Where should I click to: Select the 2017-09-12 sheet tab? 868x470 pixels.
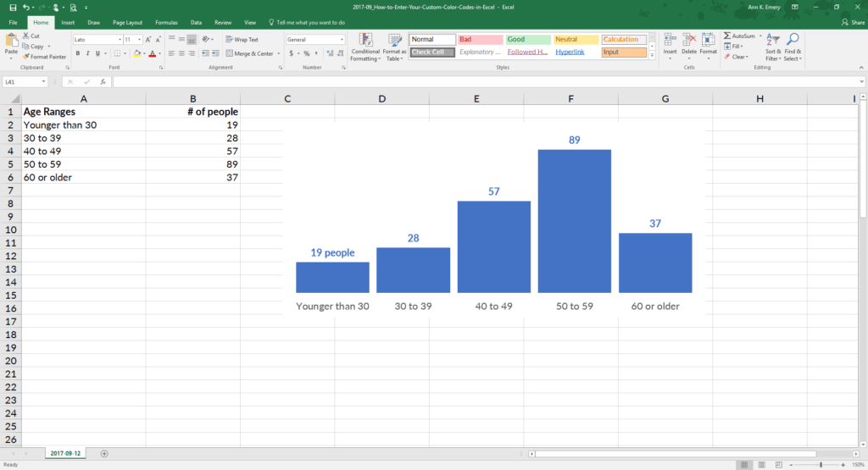[x=65, y=453]
